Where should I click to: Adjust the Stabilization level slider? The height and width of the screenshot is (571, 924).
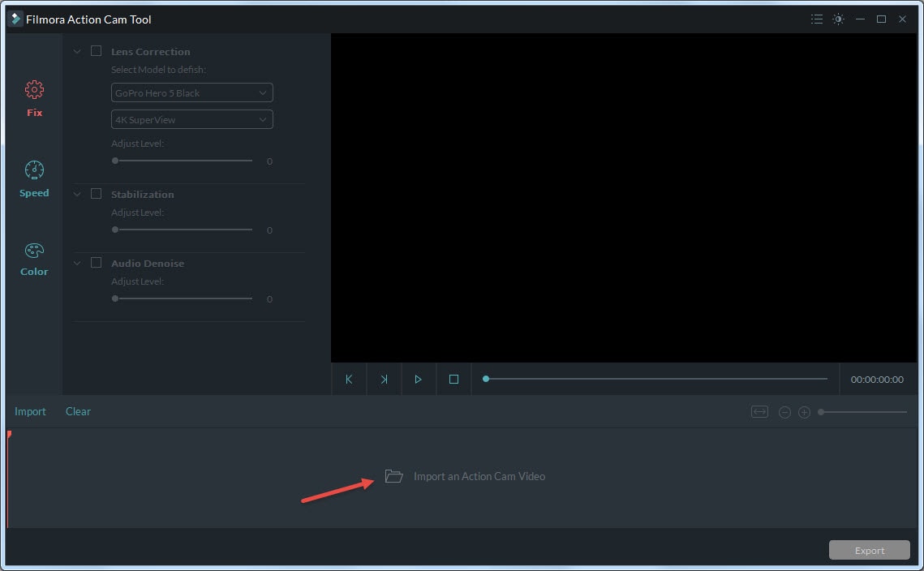[x=183, y=230]
